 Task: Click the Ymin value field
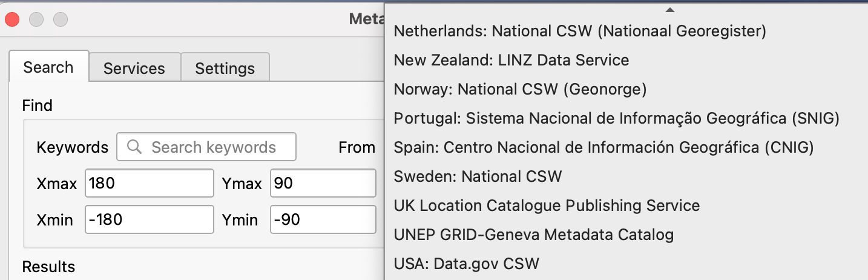(323, 219)
